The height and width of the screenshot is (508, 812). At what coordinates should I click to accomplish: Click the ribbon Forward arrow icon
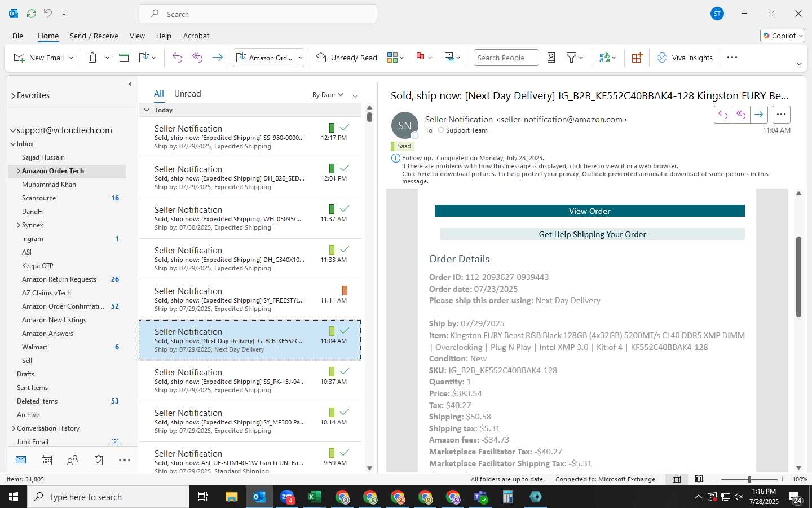pyautogui.click(x=217, y=58)
